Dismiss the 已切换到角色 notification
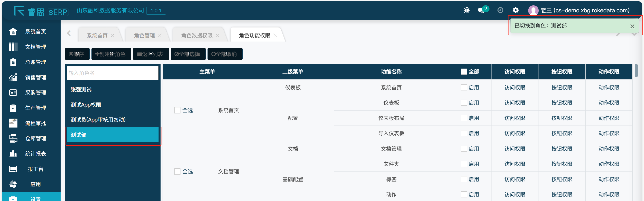This screenshot has width=644, height=201. tap(632, 26)
